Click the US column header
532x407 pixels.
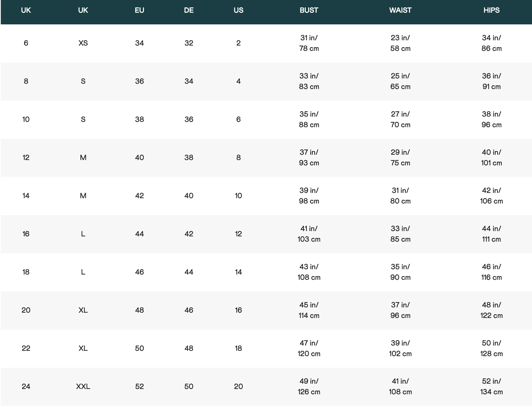click(x=238, y=10)
